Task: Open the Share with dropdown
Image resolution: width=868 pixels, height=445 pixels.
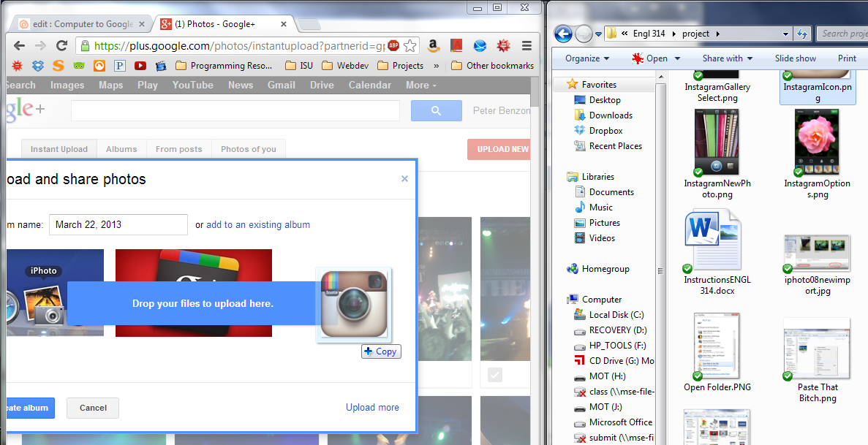Action: 728,58
